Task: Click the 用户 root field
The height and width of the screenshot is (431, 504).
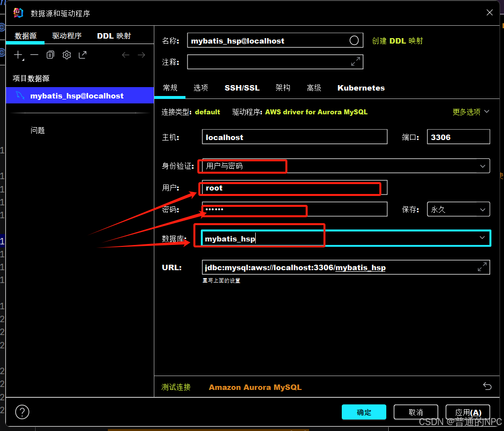Action: click(x=294, y=188)
